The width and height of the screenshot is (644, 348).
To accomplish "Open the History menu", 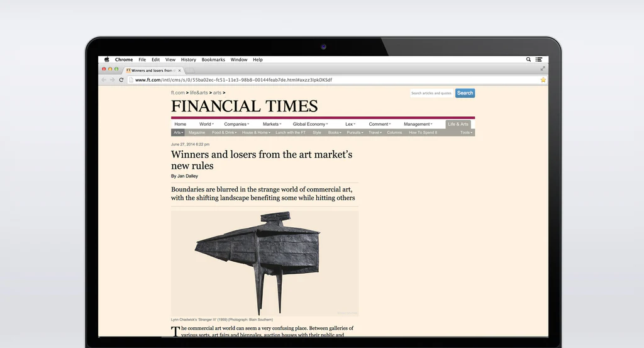I will tap(189, 60).
